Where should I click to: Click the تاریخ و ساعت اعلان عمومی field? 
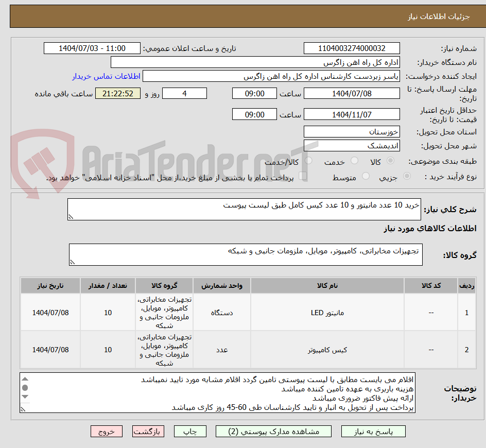click(x=92, y=48)
